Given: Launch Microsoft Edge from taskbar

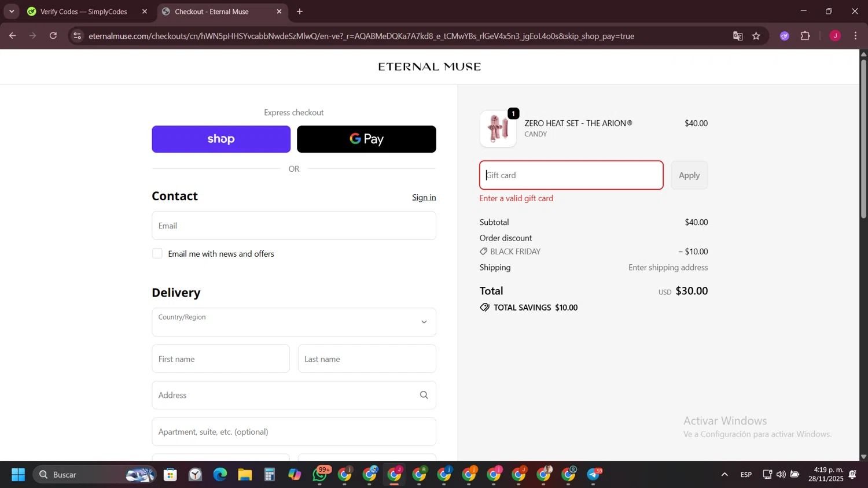Looking at the screenshot, I should tap(220, 475).
